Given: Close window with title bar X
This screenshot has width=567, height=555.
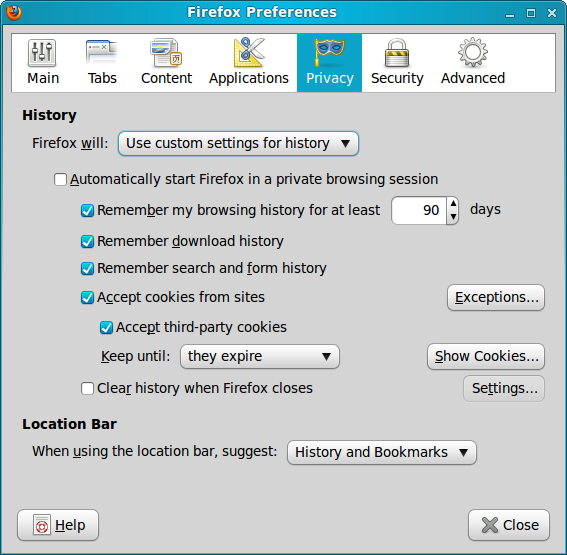Looking at the screenshot, I should [552, 13].
